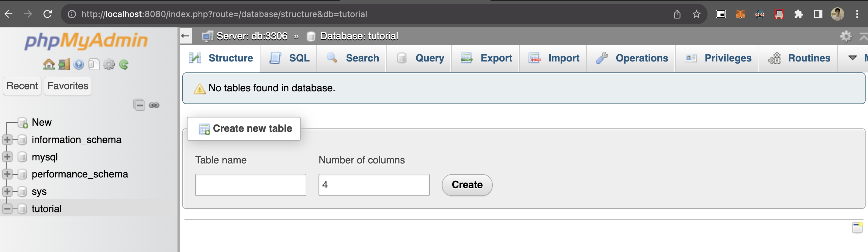Collapse the tutorial database node
The height and width of the screenshot is (252, 868).
pyautogui.click(x=7, y=209)
